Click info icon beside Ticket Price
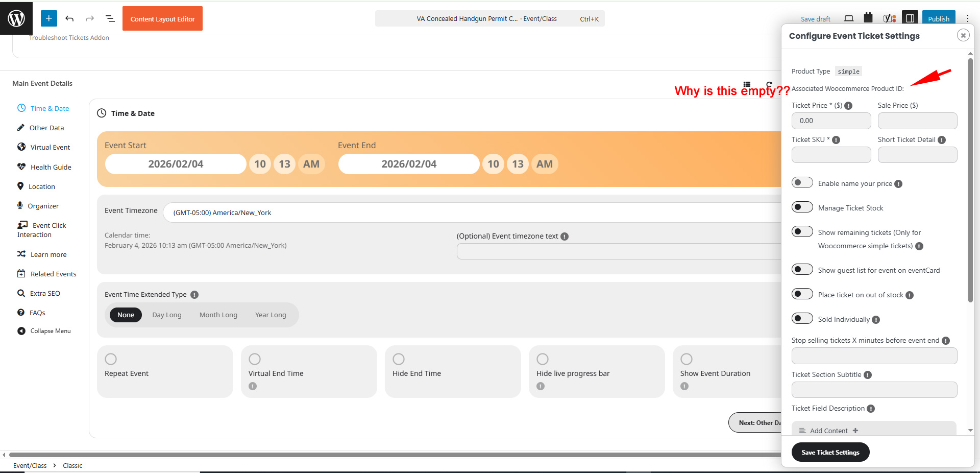 click(x=848, y=106)
